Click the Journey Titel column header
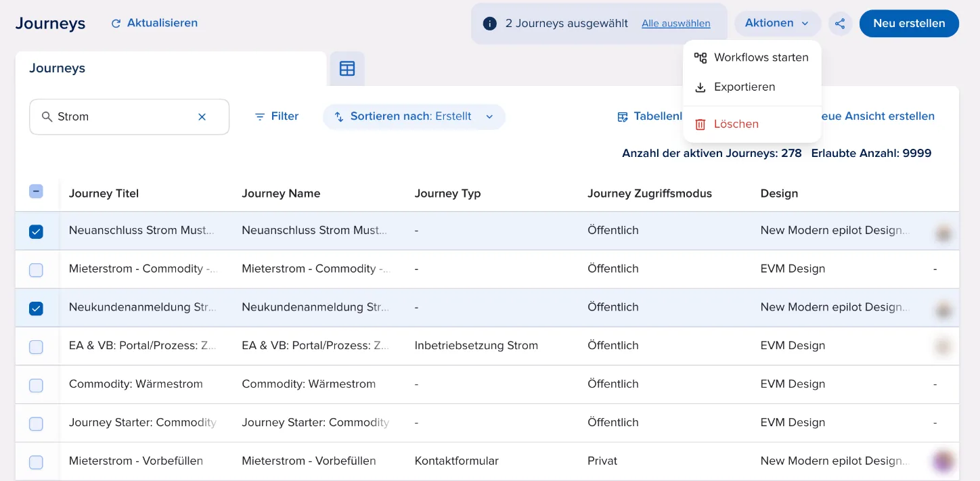The height and width of the screenshot is (481, 980). [x=104, y=193]
